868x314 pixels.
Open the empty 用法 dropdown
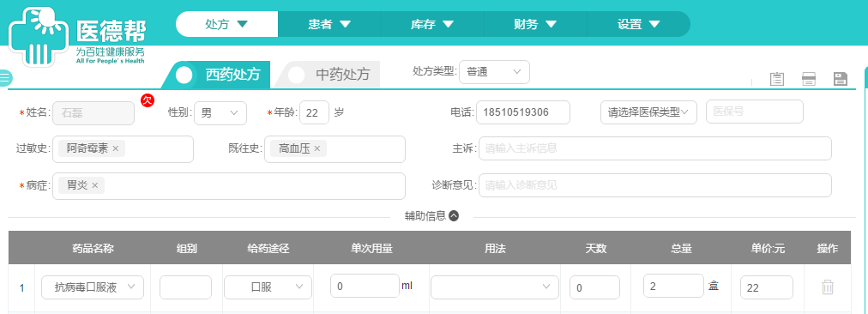(x=495, y=287)
